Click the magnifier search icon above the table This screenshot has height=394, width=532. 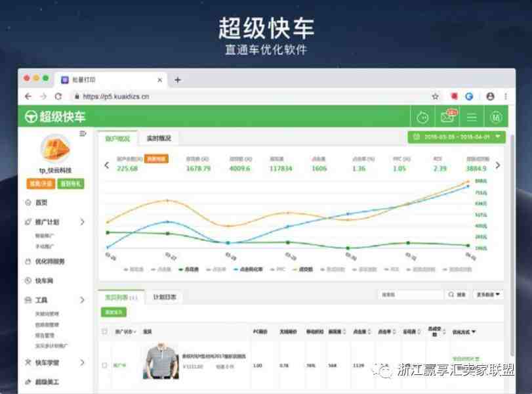pyautogui.click(x=451, y=294)
